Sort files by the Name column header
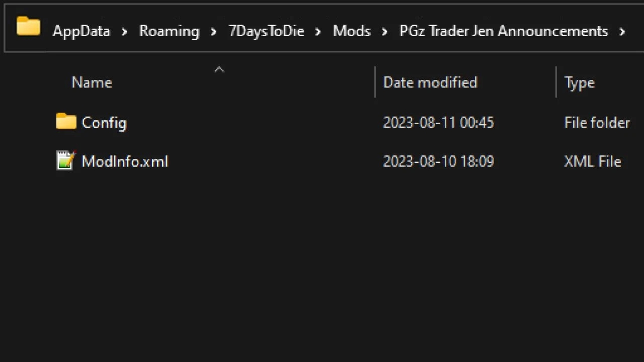The width and height of the screenshot is (644, 362). tap(92, 82)
